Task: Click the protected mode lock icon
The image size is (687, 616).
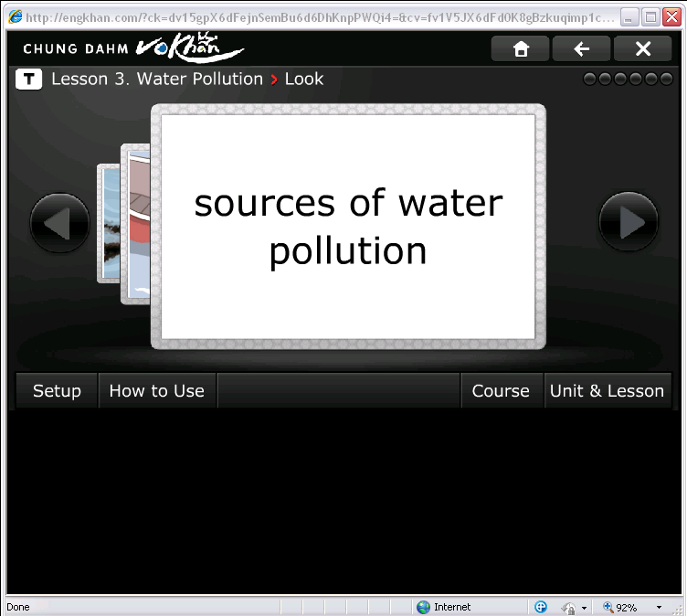Action: click(568, 608)
